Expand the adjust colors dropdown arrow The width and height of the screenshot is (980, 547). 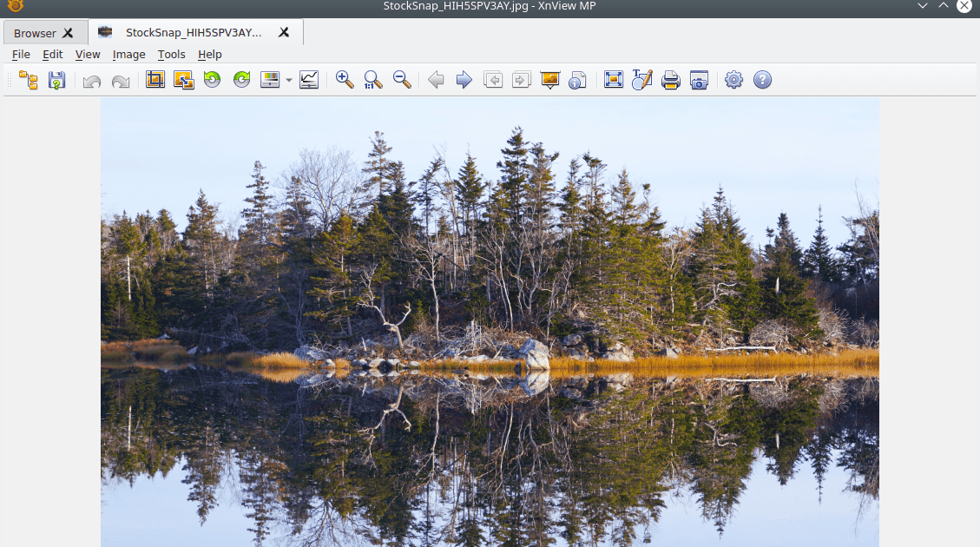tap(289, 80)
